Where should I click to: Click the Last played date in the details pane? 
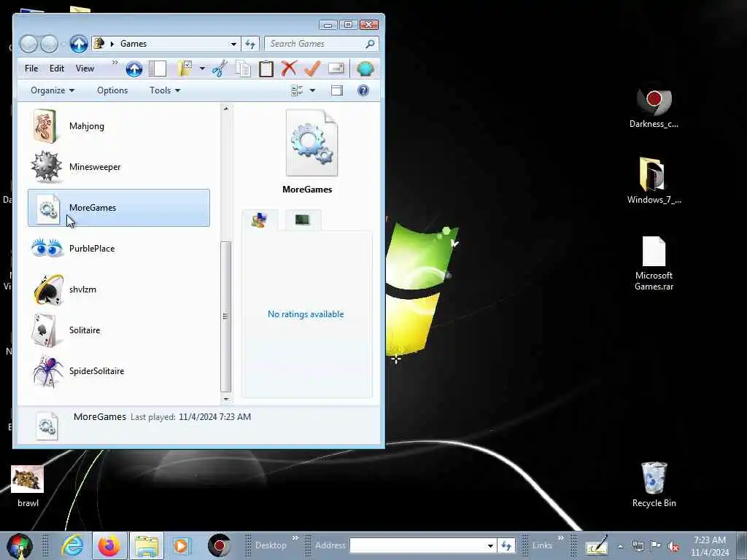(x=214, y=417)
